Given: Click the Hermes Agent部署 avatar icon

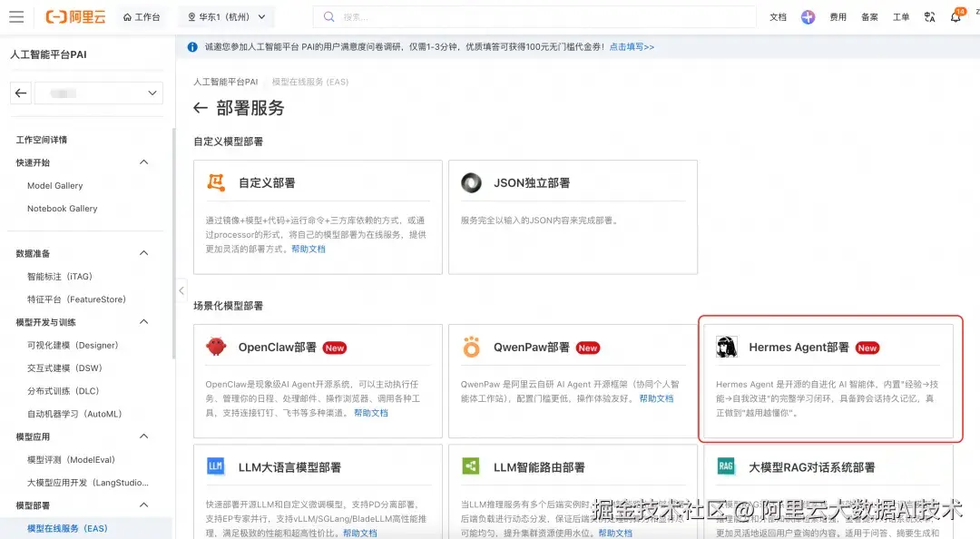Looking at the screenshot, I should click(x=727, y=347).
